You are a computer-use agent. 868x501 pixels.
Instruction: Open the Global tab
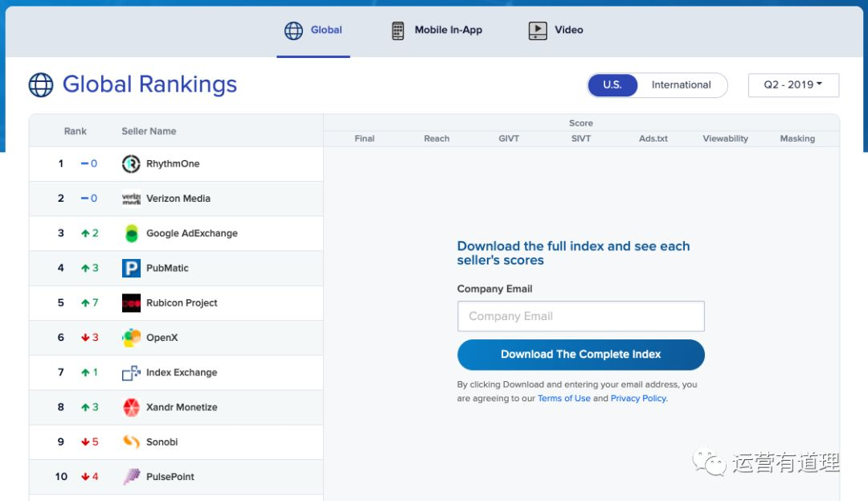pos(313,30)
